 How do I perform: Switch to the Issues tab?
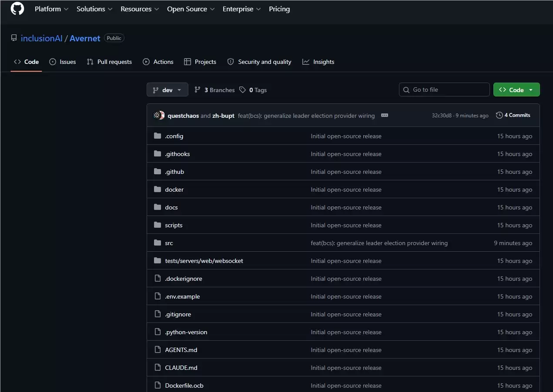point(63,62)
